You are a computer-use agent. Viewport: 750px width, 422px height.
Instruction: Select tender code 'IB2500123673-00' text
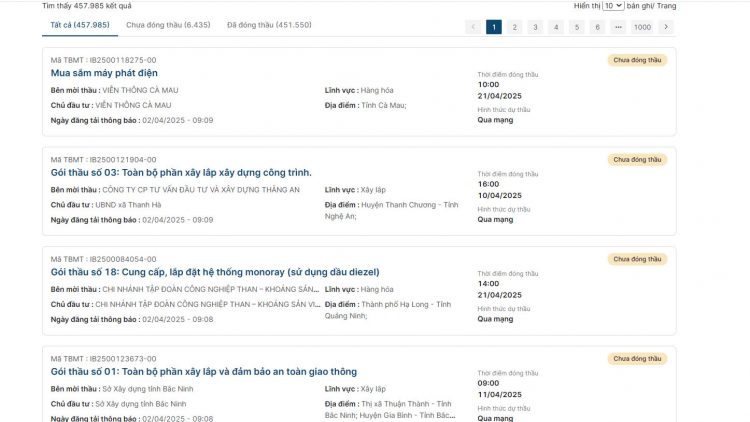[x=123, y=358]
